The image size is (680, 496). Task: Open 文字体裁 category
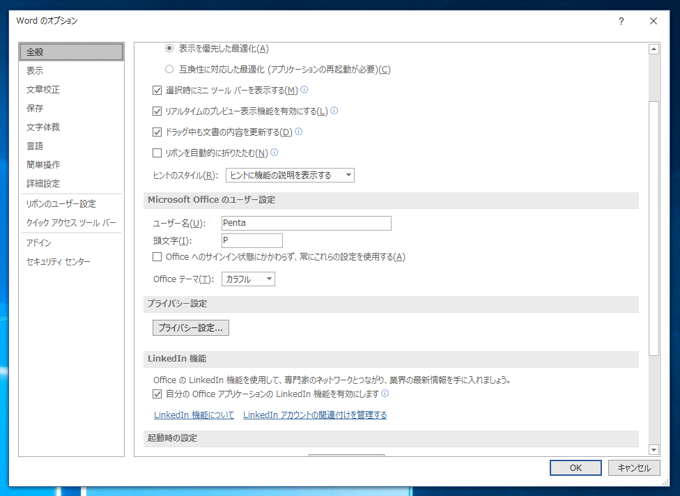point(72,127)
